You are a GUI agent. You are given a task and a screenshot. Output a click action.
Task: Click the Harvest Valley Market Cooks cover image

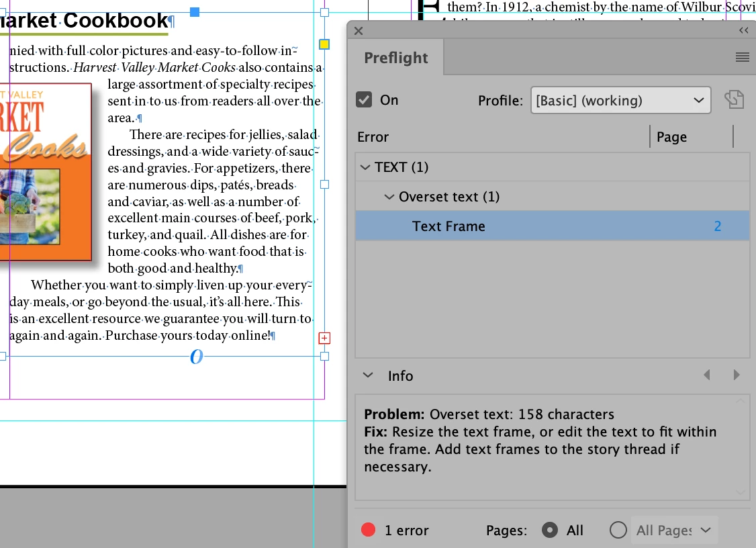click(x=46, y=172)
